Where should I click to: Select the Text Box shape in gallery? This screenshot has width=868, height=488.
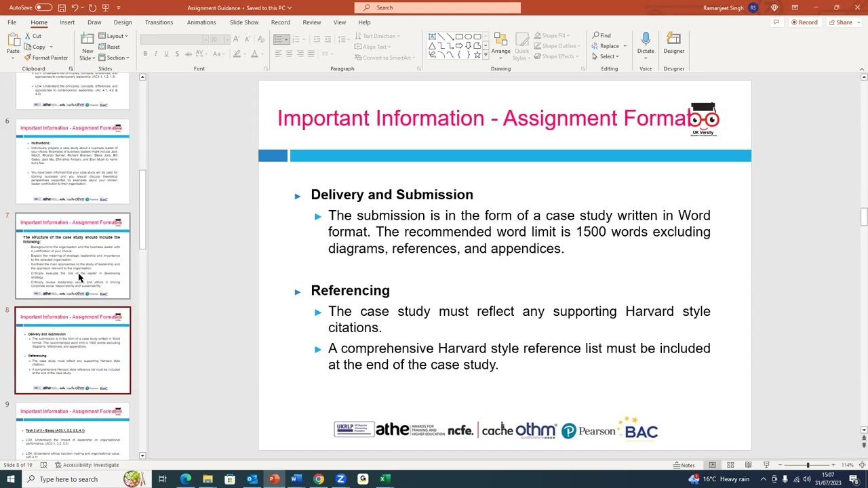[x=432, y=37]
